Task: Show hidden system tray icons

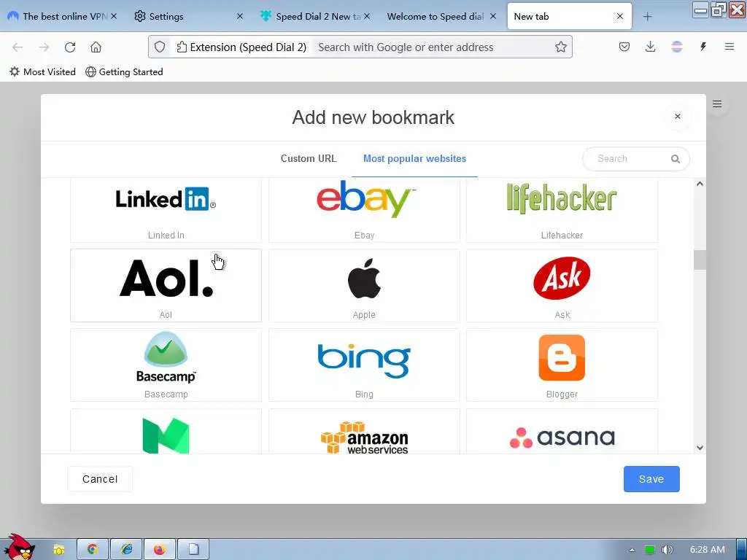Action: [x=632, y=550]
